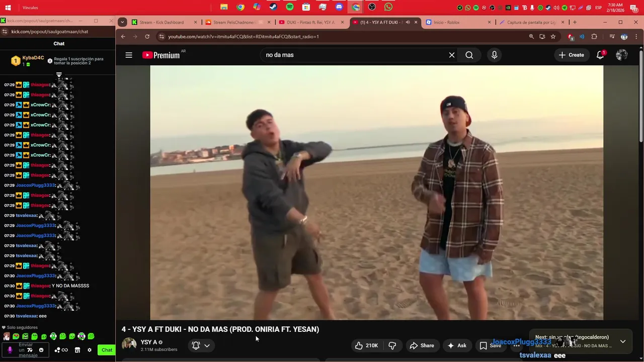Open Kick chat settings gear
This screenshot has width=644, height=362.
pos(90,350)
